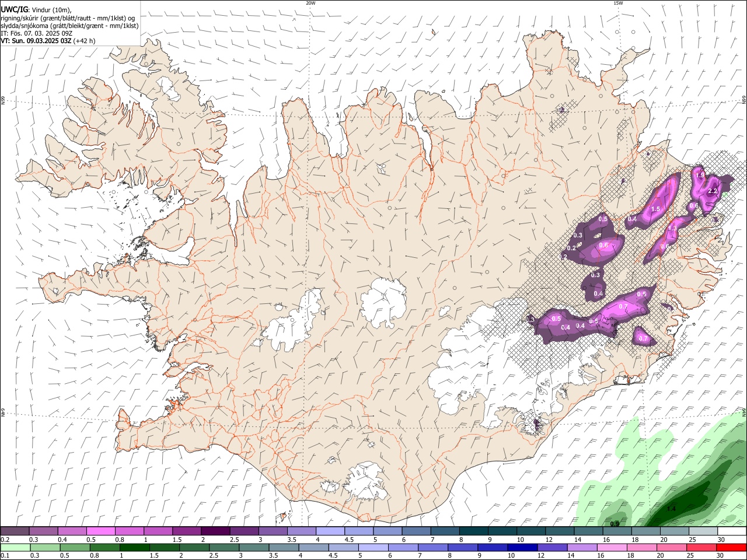Pick the pale green 0.1–0.3 rain legend swatch
Screen dimensions: 747x560
click(x=16, y=547)
